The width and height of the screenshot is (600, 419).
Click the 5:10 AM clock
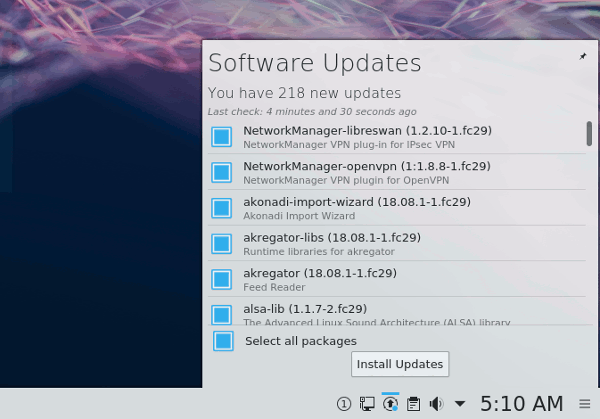(522, 404)
